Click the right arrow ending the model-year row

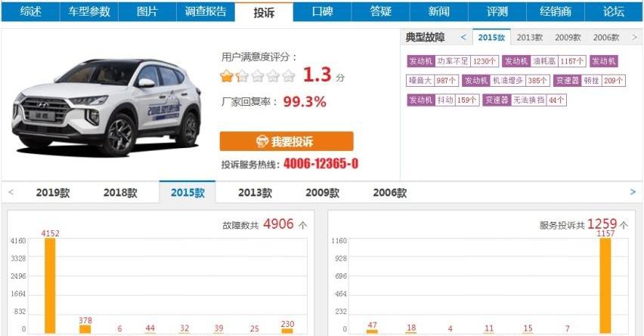[x=633, y=192]
